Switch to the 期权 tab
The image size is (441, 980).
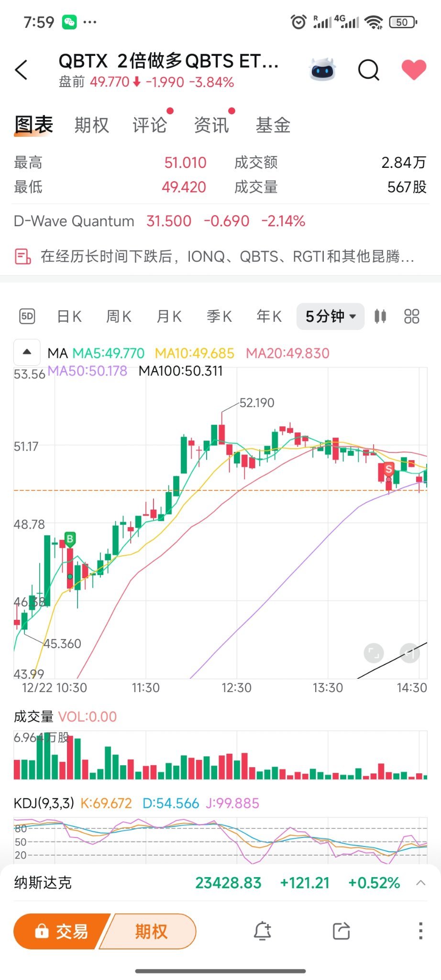point(92,125)
